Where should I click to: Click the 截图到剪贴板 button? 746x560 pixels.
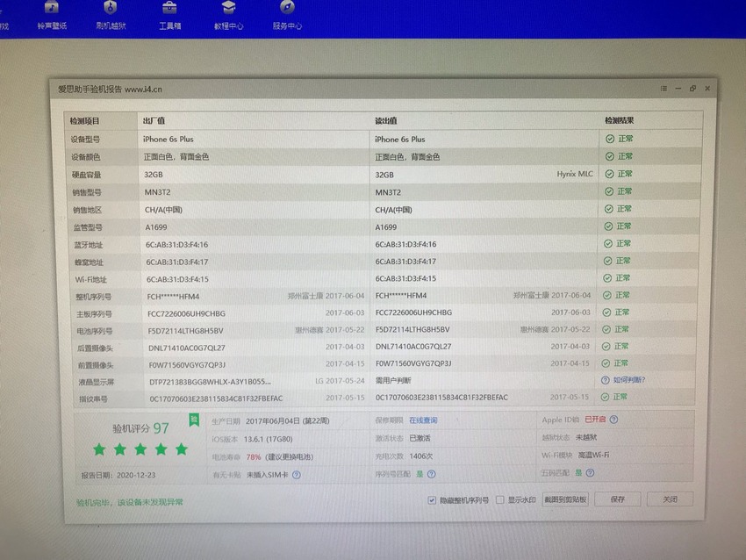tap(565, 499)
